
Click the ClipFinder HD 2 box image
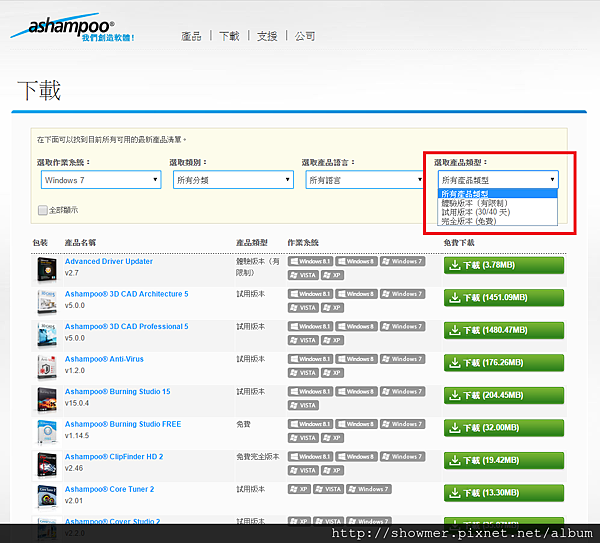(x=47, y=465)
